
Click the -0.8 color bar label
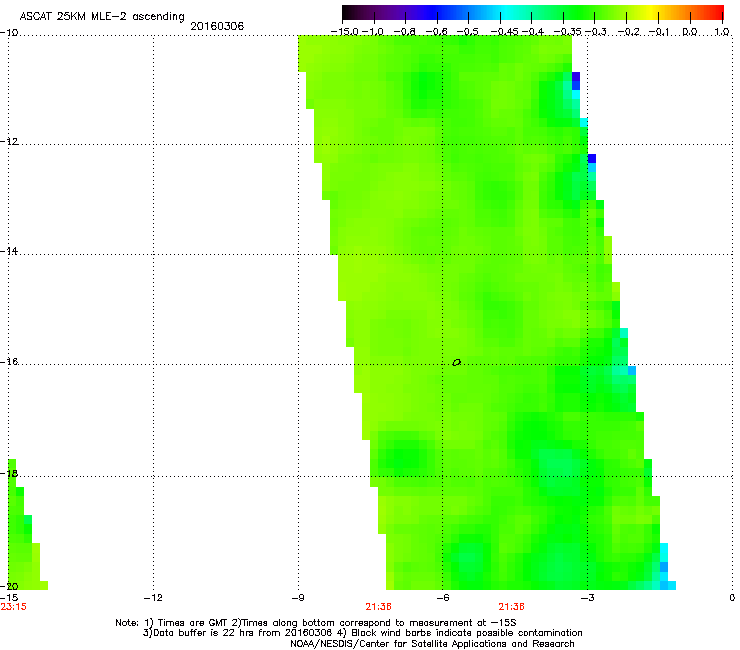[405, 32]
